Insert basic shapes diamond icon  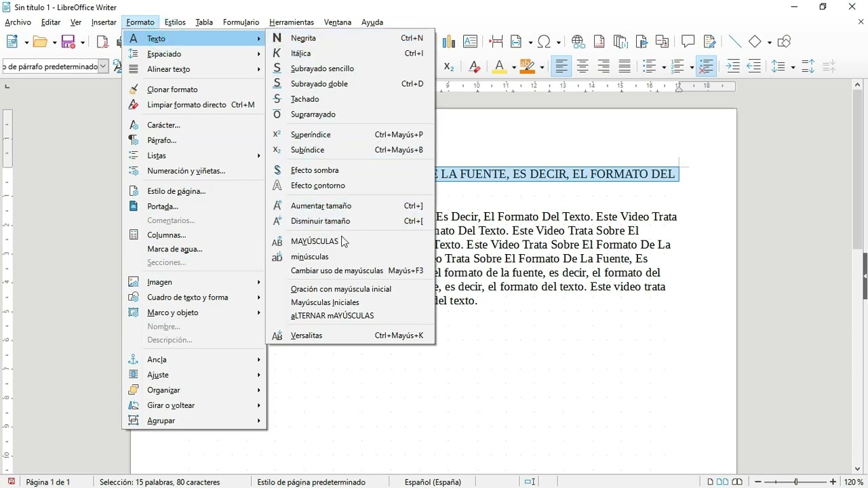click(x=755, y=42)
